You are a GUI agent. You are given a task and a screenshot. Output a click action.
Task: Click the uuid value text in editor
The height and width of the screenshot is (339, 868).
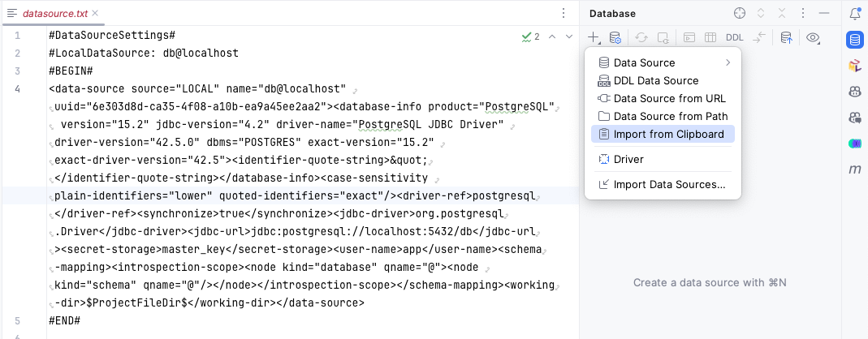205,107
